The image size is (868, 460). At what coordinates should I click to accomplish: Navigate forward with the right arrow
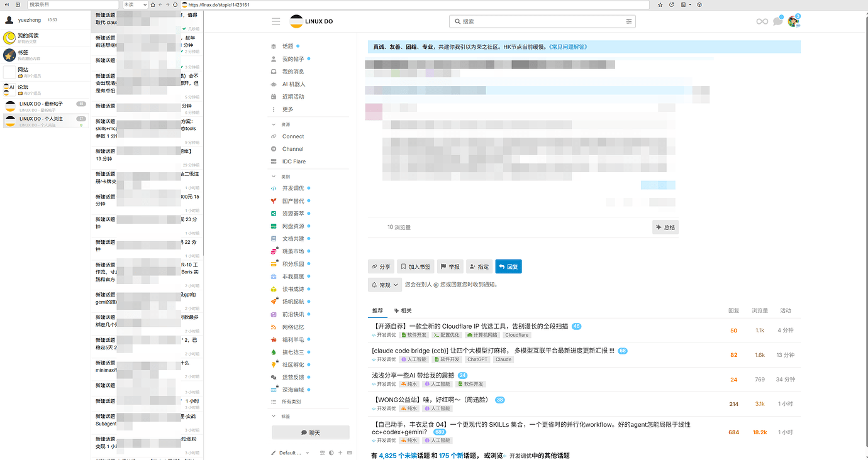167,4
